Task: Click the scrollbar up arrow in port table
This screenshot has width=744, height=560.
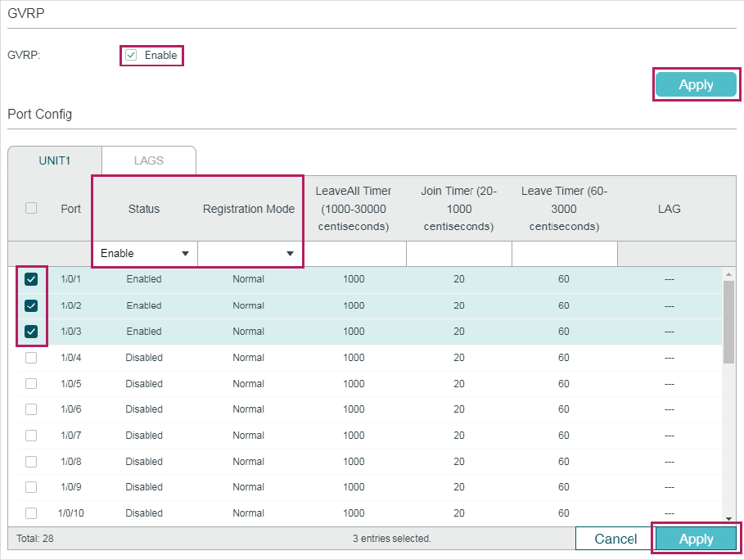Action: [x=728, y=274]
